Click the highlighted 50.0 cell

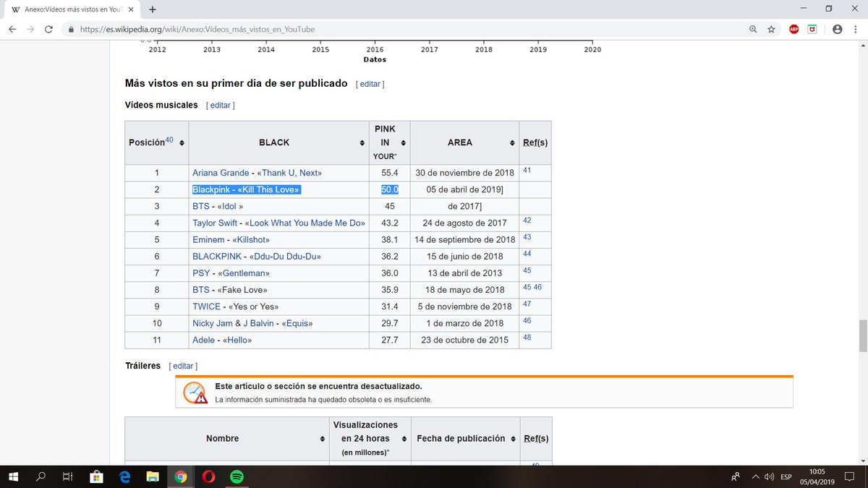tap(390, 189)
